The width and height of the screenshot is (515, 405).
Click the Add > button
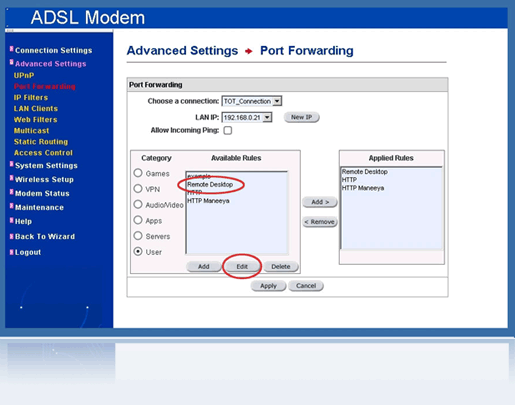(320, 202)
